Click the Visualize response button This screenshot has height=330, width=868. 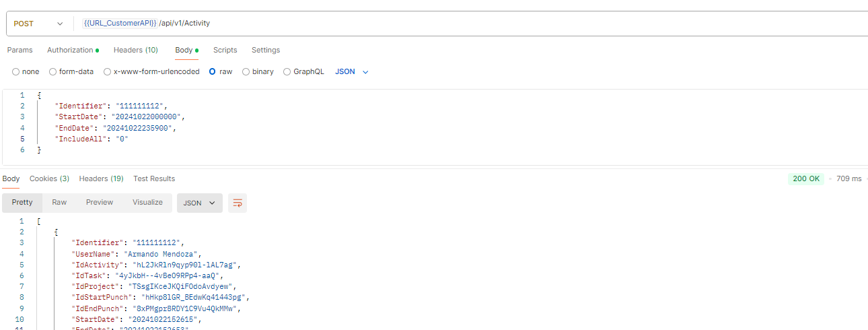(147, 202)
